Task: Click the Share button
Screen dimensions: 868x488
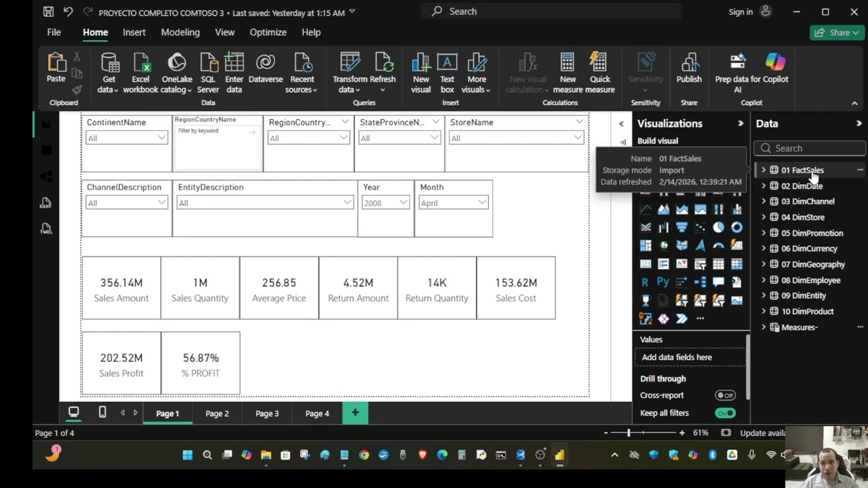Action: click(837, 33)
